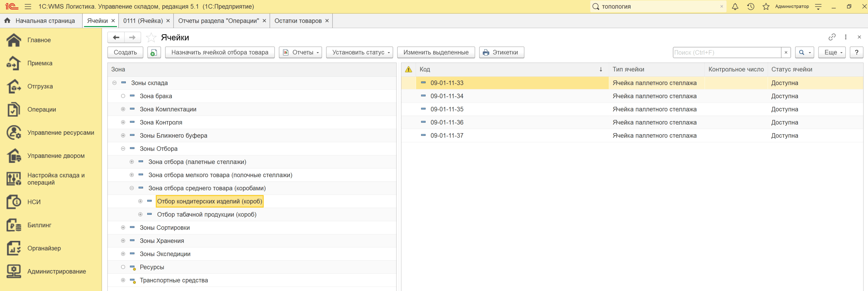This screenshot has width=868, height=291.
Task: Get link to this form
Action: pos(832,37)
